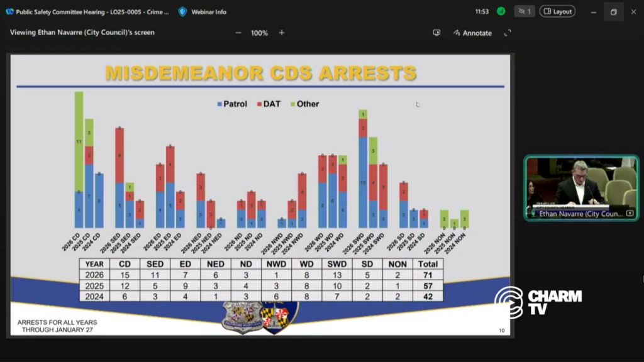Click the Patrol legend color swatch

point(219,104)
